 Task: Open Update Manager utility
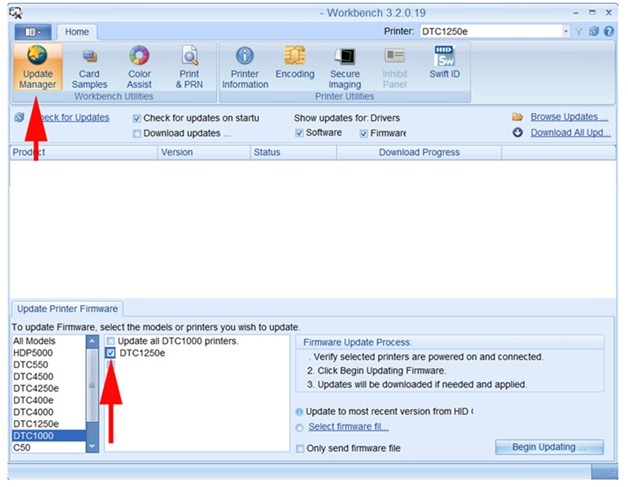pos(37,66)
